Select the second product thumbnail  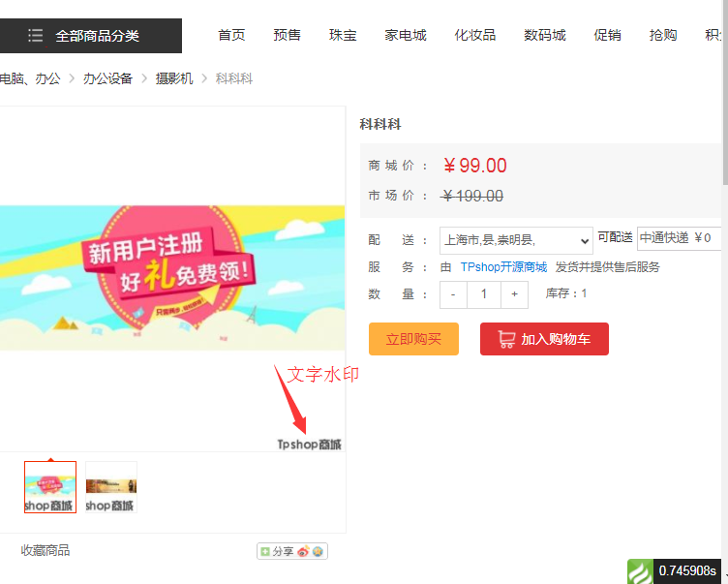111,487
